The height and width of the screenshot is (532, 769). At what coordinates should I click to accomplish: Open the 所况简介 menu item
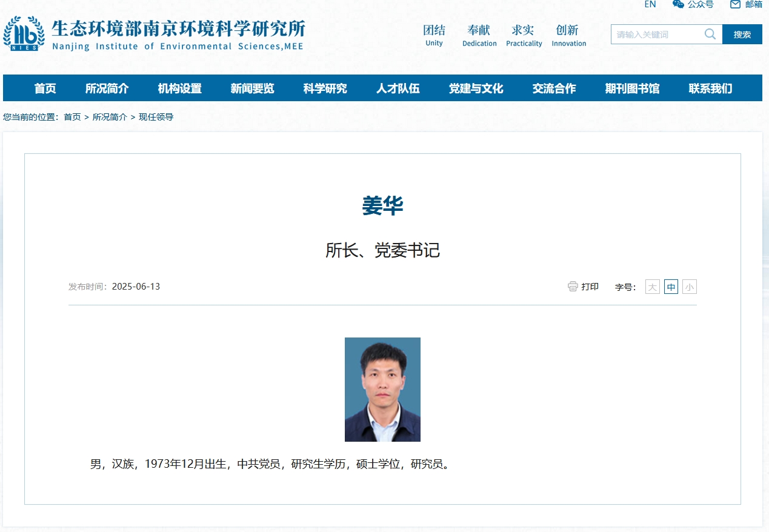(107, 88)
